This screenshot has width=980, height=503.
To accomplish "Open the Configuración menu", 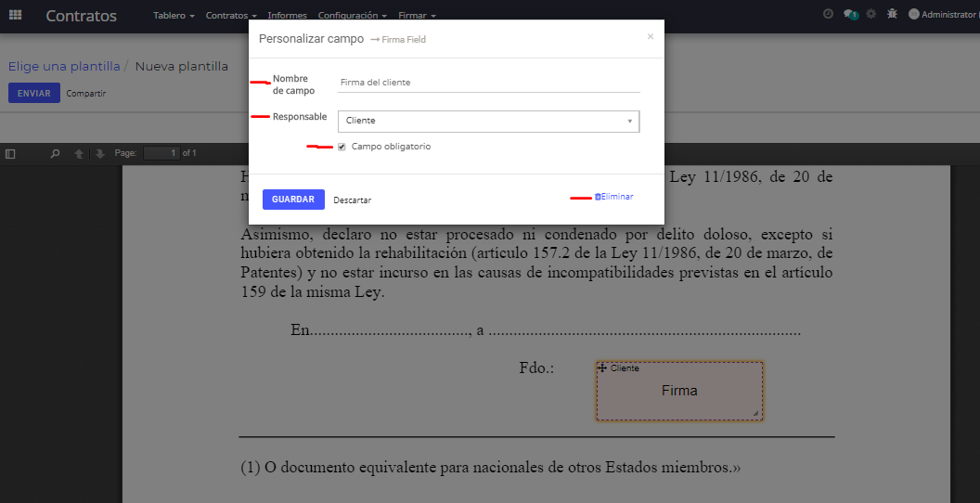I will [x=352, y=15].
